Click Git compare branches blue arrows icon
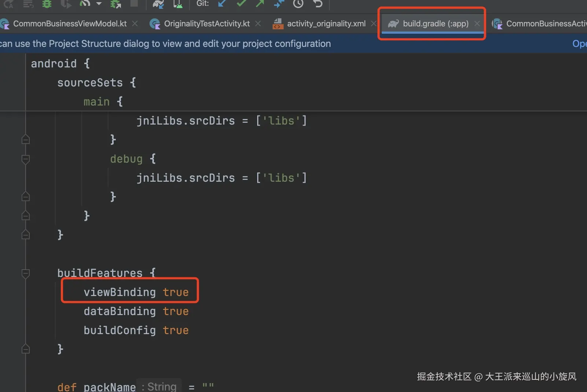 279,4
